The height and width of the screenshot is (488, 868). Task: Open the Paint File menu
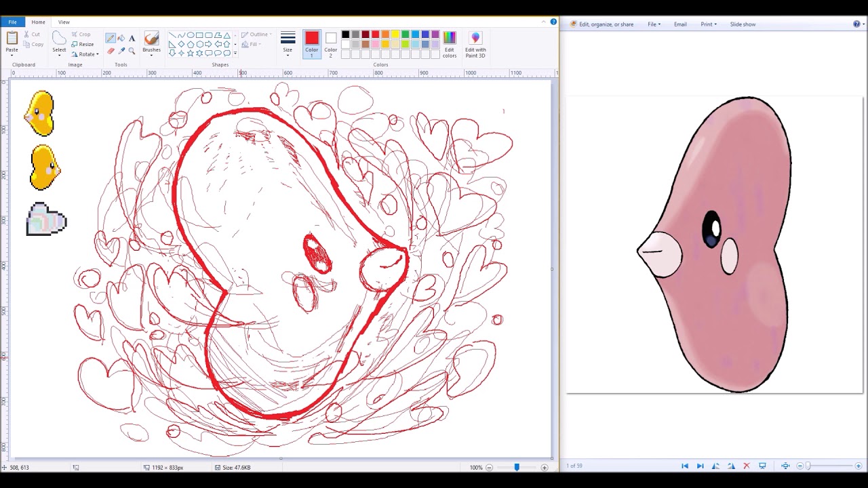(12, 22)
